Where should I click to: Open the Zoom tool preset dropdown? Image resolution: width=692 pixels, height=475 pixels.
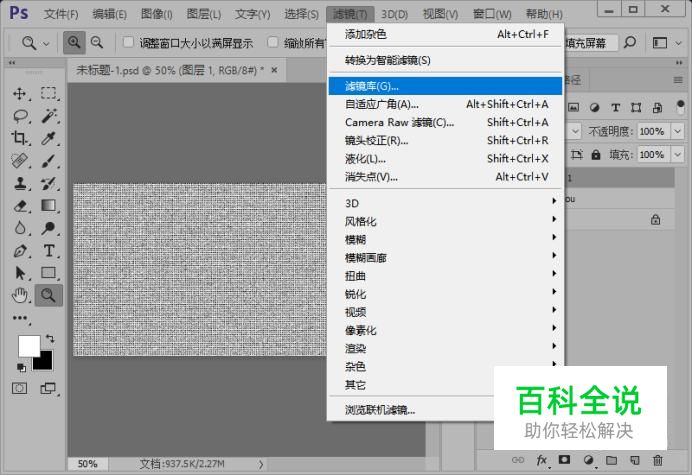pos(46,43)
